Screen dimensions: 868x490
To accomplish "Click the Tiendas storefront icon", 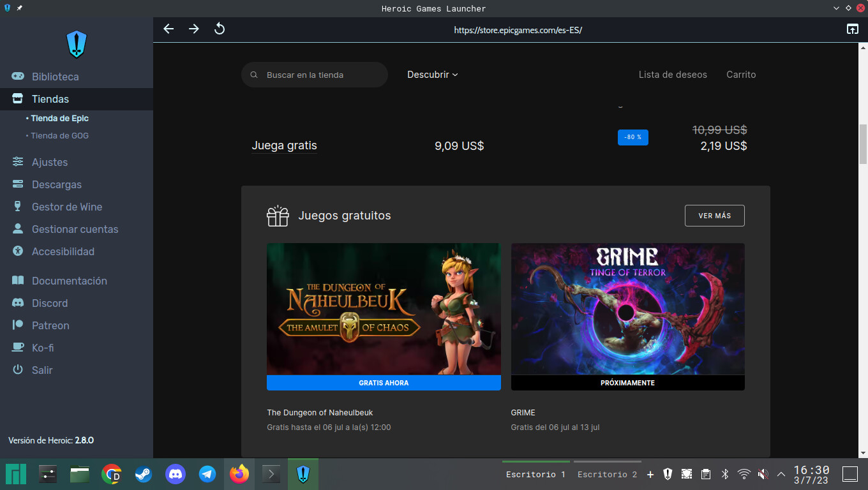I will click(18, 99).
